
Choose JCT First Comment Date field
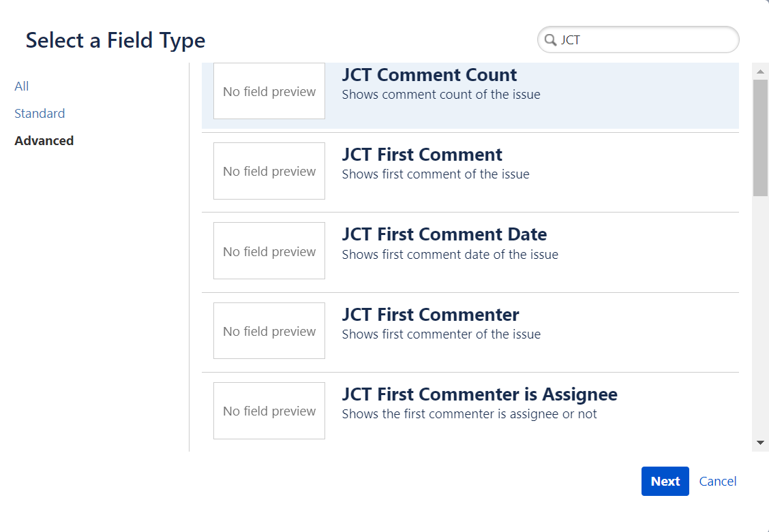click(x=444, y=234)
